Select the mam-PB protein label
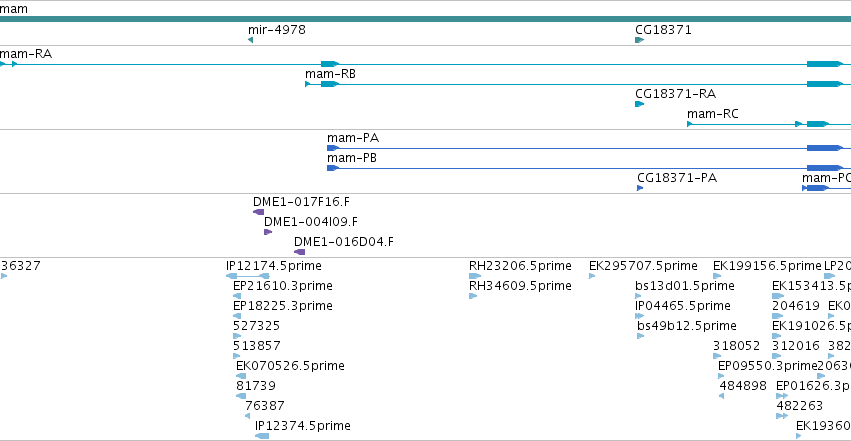Image resolution: width=851 pixels, height=441 pixels. pyautogui.click(x=352, y=158)
